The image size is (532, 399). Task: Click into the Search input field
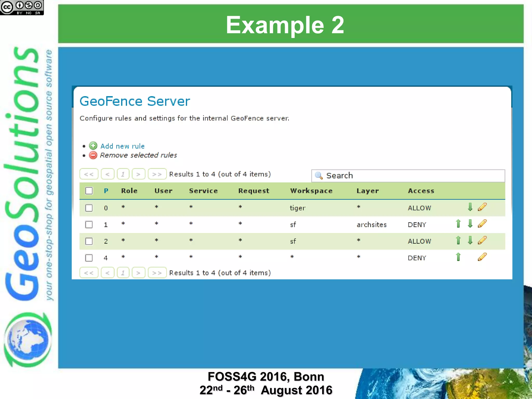[408, 176]
